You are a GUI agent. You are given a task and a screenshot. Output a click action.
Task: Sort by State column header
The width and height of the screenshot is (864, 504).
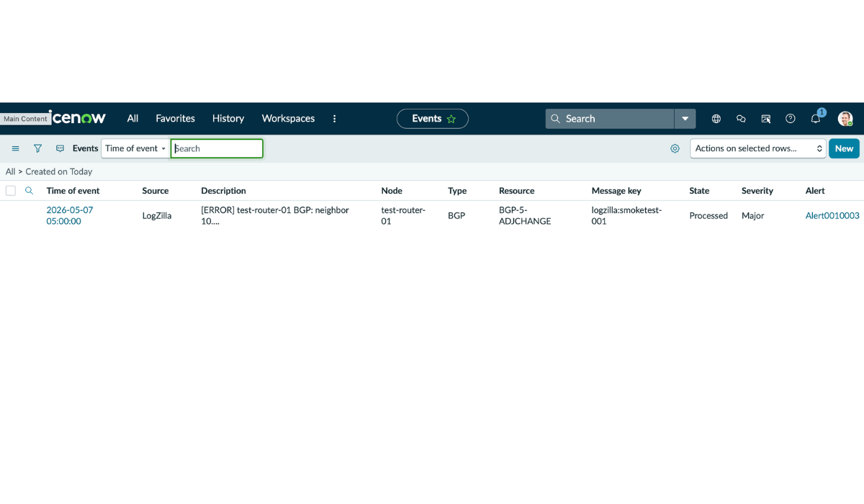[699, 191]
